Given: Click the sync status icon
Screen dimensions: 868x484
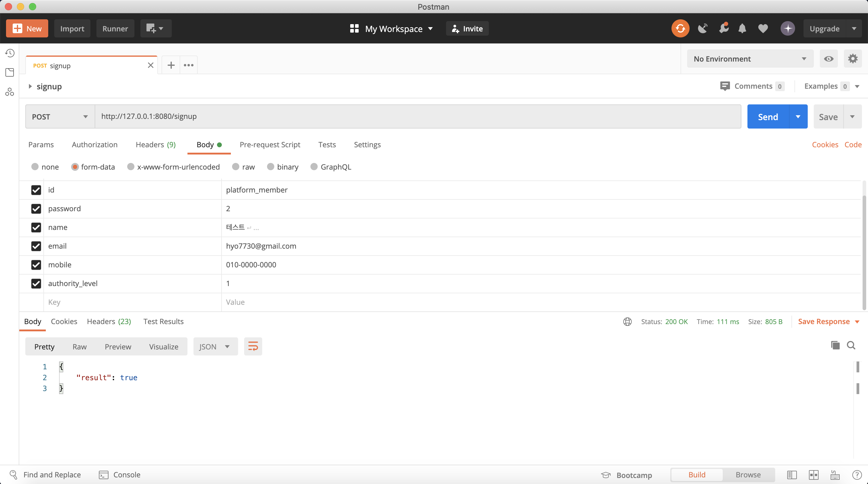Looking at the screenshot, I should point(680,29).
